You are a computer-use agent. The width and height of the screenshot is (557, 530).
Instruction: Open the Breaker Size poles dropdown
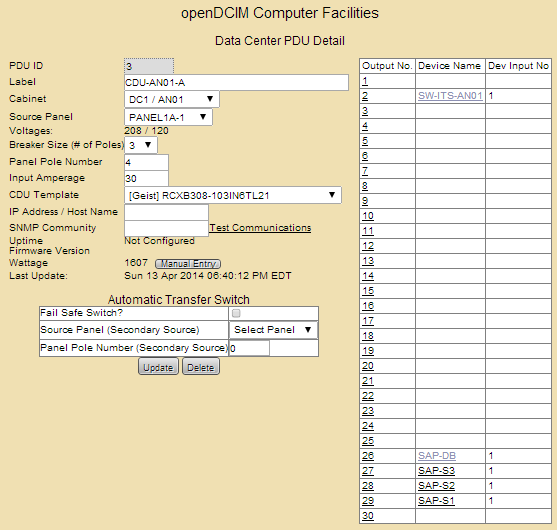[141, 145]
